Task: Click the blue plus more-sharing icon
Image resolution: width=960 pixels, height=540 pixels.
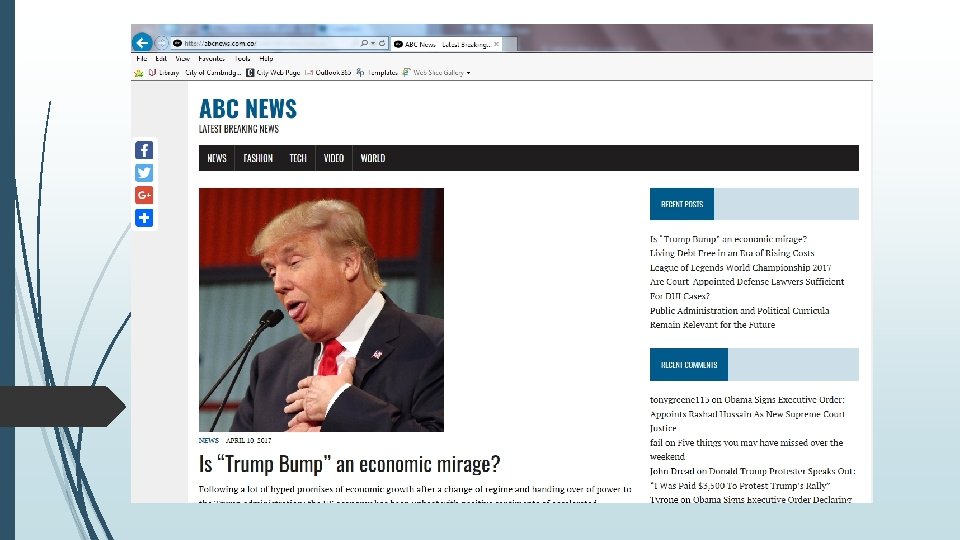Action: coord(144,218)
